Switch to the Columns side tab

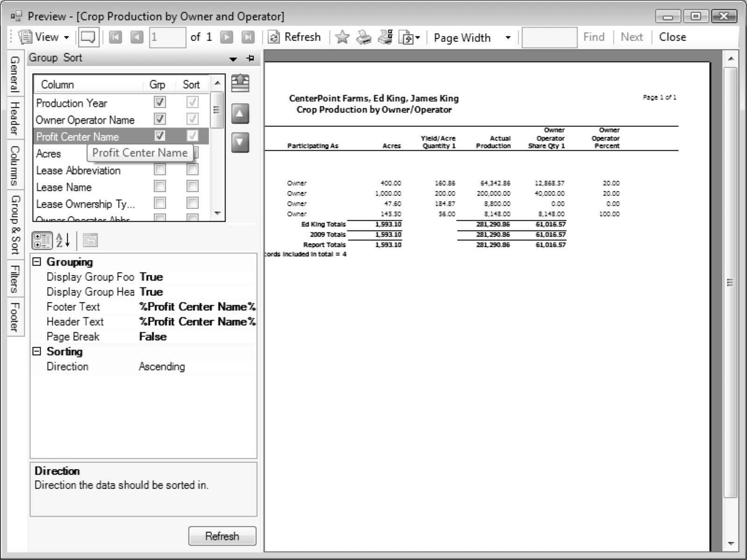(15, 165)
